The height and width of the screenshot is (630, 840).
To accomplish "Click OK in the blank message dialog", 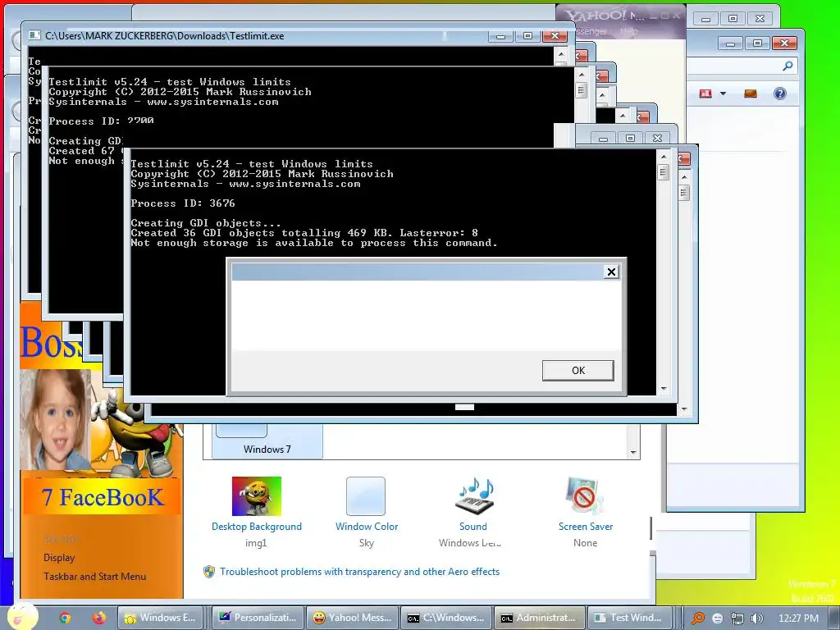I will click(x=578, y=370).
